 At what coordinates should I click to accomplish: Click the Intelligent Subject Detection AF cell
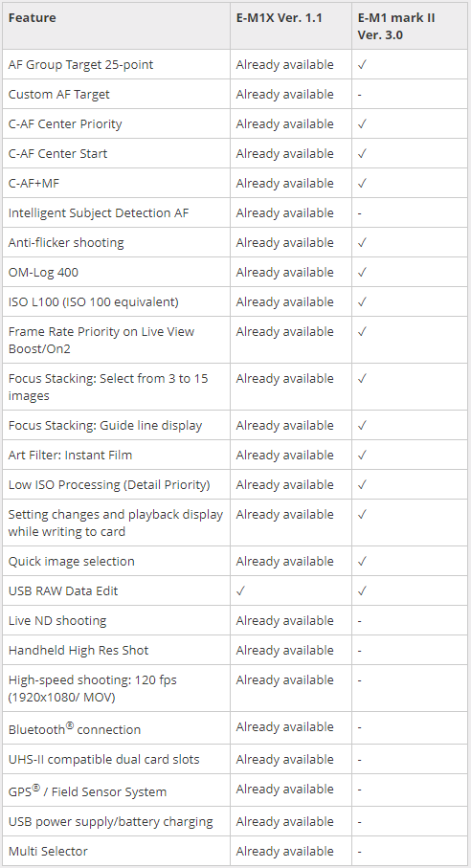(116, 212)
